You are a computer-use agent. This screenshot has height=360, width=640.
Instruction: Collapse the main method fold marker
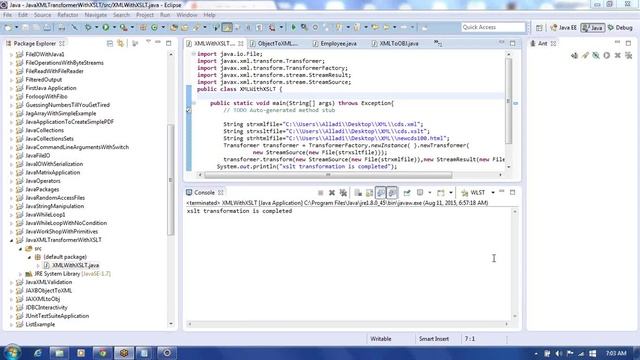tap(194, 103)
